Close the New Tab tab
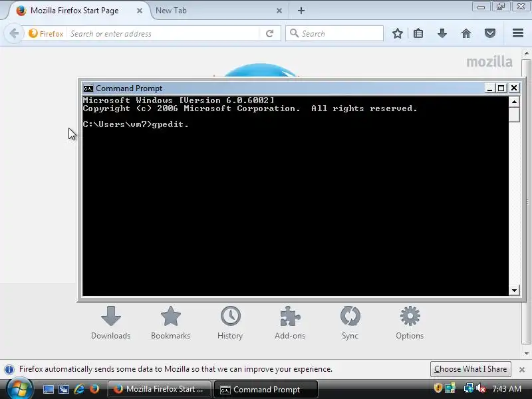The width and height of the screenshot is (532, 399). [279, 11]
